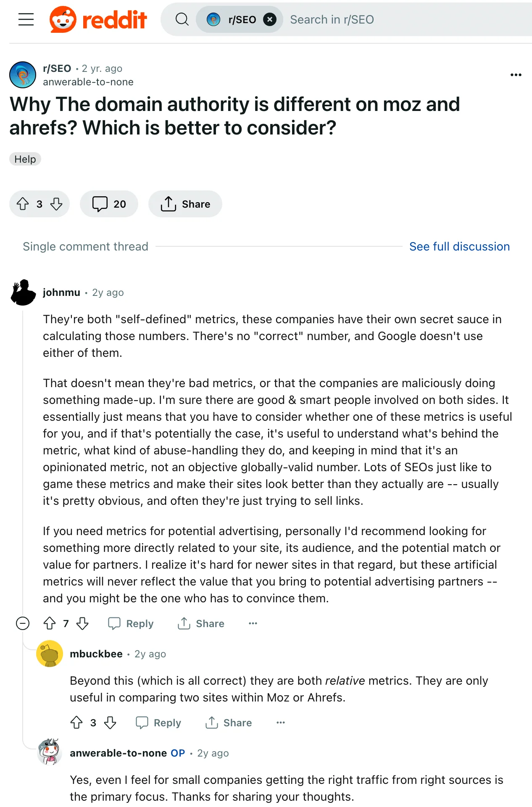
Task: Open See full discussion
Action: pos(460,246)
